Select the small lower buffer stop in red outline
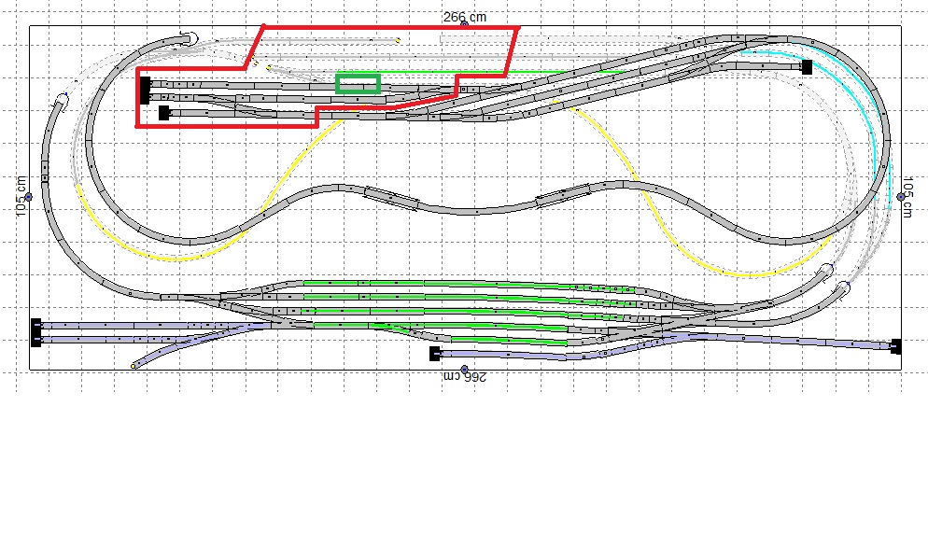Image resolution: width=928 pixels, height=560 pixels. [x=164, y=113]
